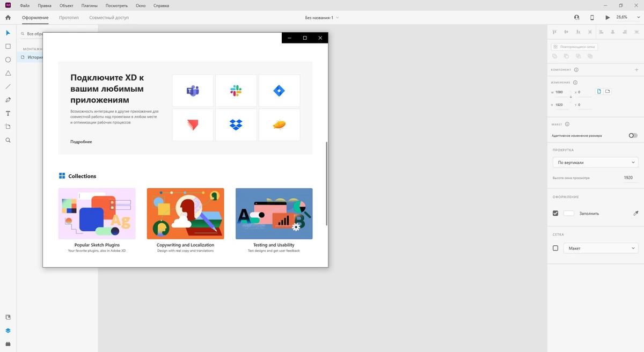
Task: Add a component with plus icon
Action: click(x=636, y=70)
